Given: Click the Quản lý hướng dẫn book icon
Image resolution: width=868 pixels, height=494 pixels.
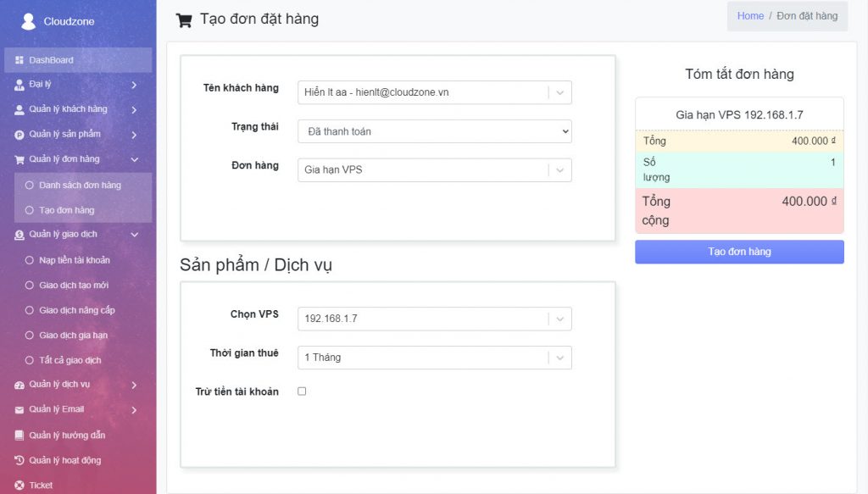Looking at the screenshot, I should (x=20, y=435).
